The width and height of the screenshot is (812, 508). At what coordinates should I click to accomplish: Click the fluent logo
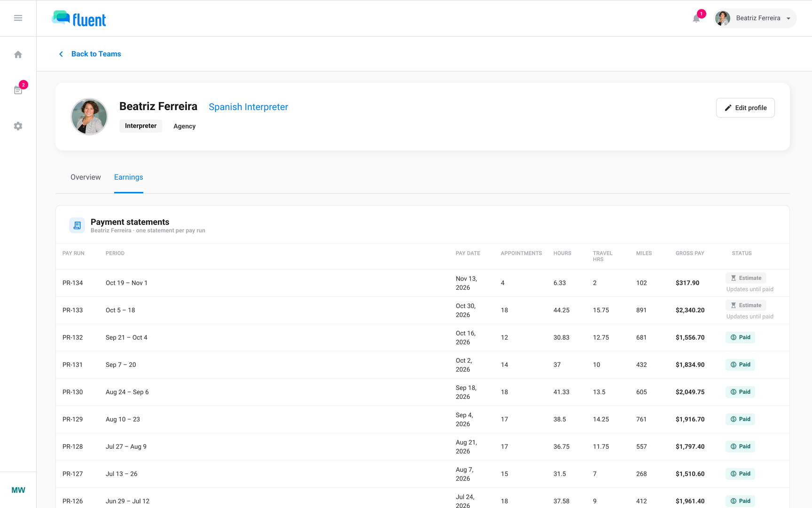79,19
